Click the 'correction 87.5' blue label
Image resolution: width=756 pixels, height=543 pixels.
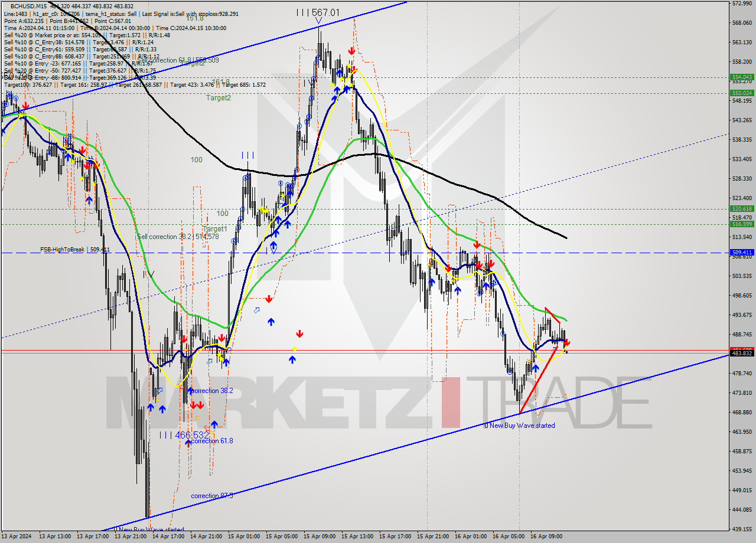coord(211,496)
